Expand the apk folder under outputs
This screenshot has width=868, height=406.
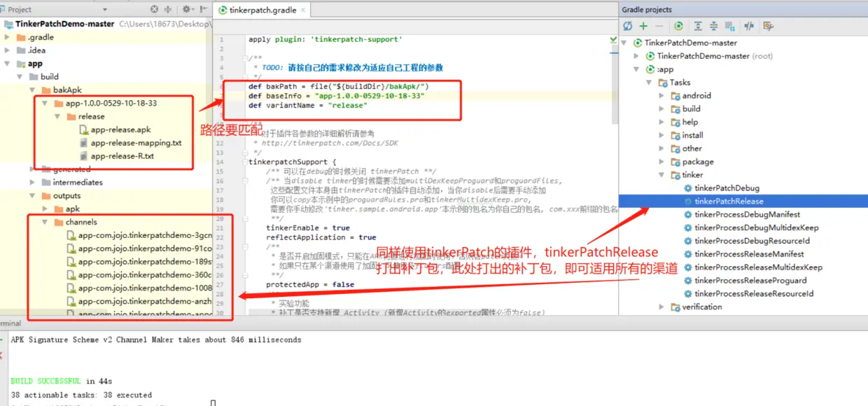tap(45, 209)
